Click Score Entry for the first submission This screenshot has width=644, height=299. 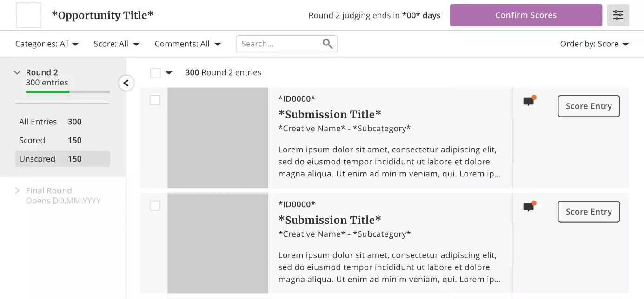point(589,106)
